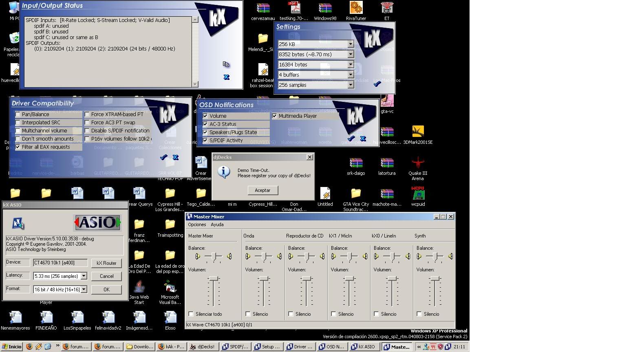644x352 pixels.
Task: Click the Onda balance slider handle
Action: point(264,256)
